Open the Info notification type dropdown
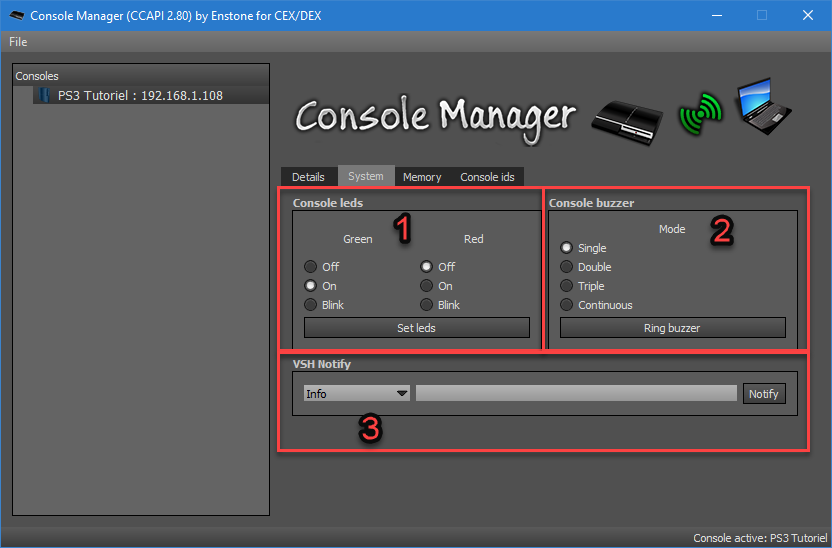Viewport: 832px width, 548px height. (x=357, y=394)
